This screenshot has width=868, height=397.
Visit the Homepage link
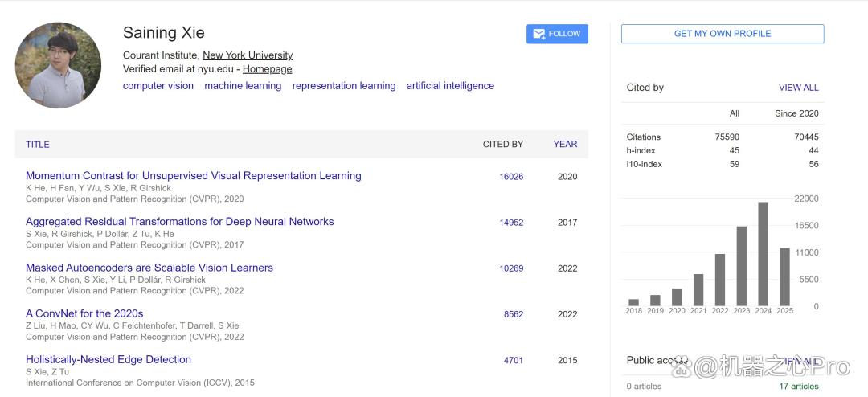[x=268, y=69]
